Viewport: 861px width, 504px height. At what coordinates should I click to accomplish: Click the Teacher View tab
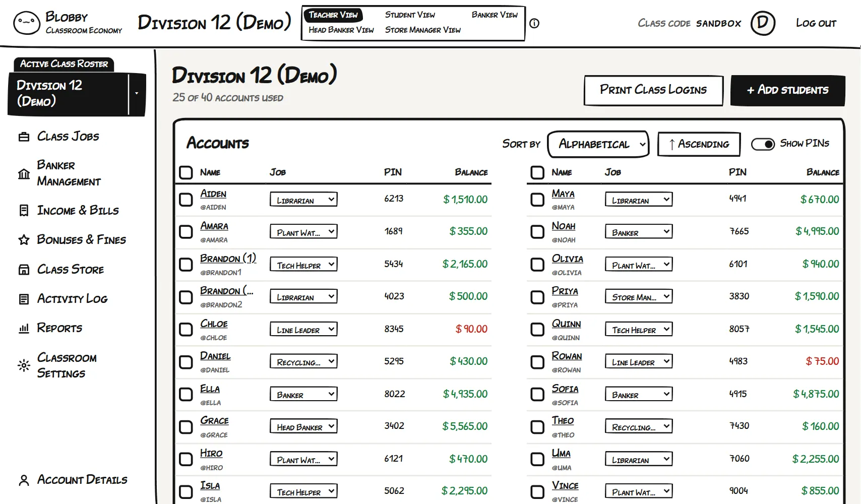point(333,15)
